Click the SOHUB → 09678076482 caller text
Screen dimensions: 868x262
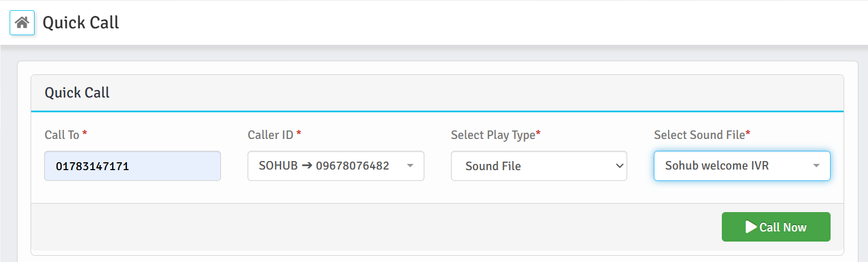[324, 166]
